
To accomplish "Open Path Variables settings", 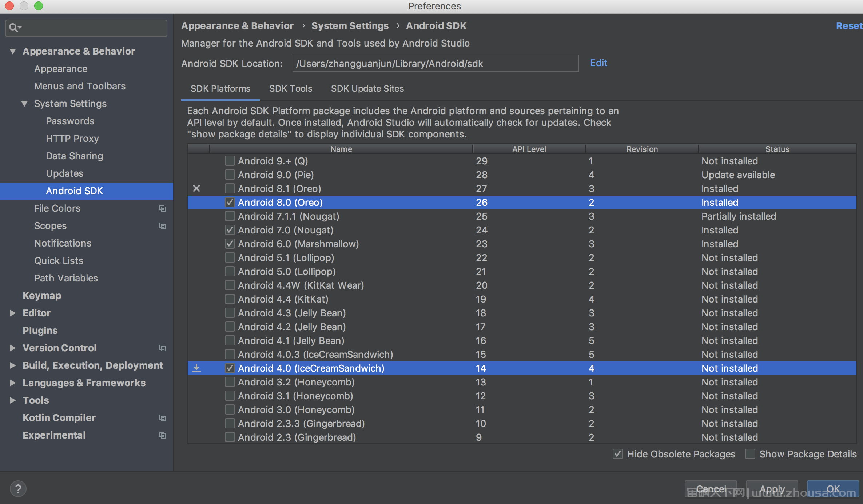I will click(66, 278).
